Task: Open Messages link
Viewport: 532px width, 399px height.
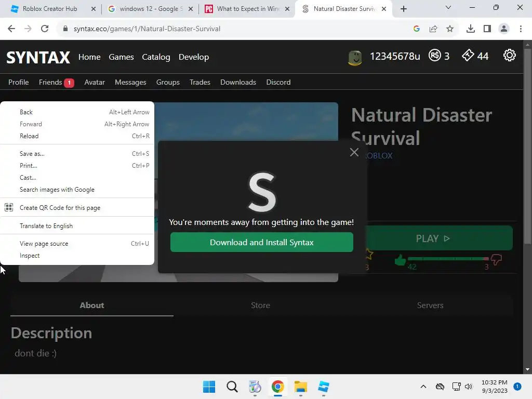Action: tap(130, 82)
